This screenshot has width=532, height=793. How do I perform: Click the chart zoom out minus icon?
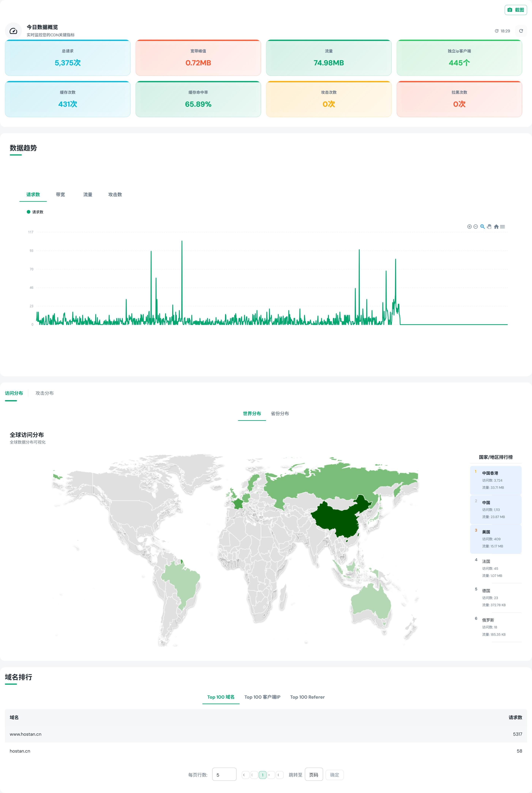coord(476,227)
